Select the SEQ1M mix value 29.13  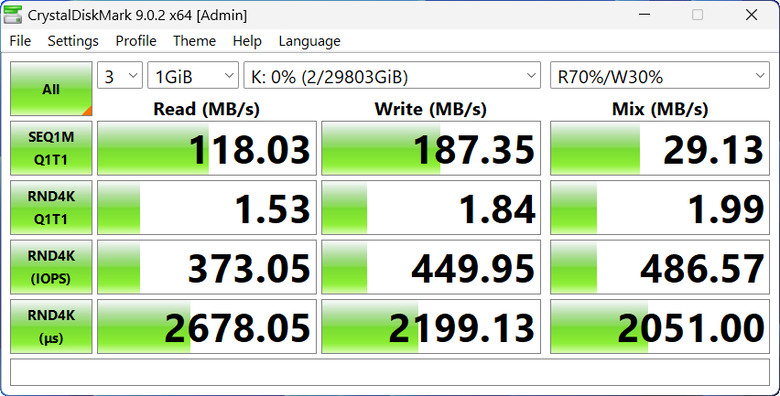(x=660, y=148)
